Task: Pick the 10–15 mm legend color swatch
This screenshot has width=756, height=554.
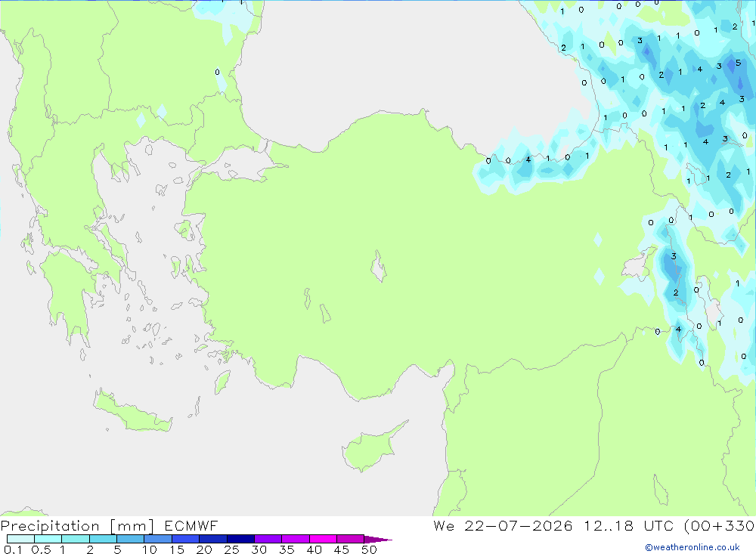Action: pos(158,539)
